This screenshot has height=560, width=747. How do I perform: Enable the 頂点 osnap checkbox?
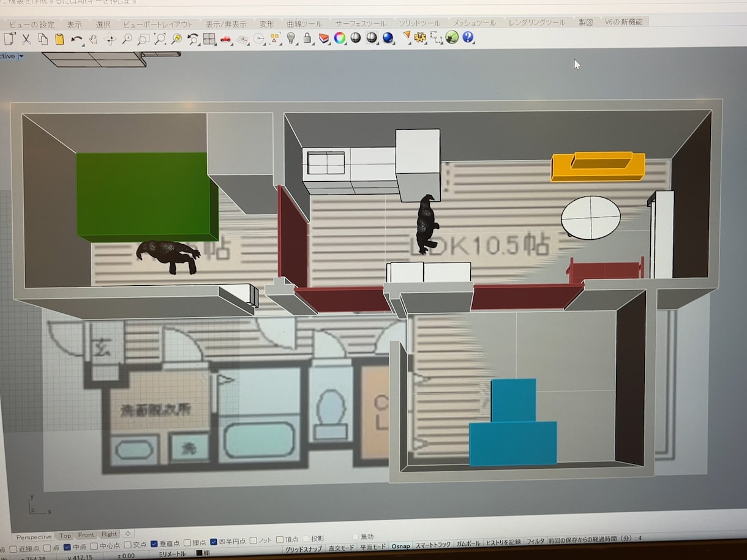[x=280, y=540]
